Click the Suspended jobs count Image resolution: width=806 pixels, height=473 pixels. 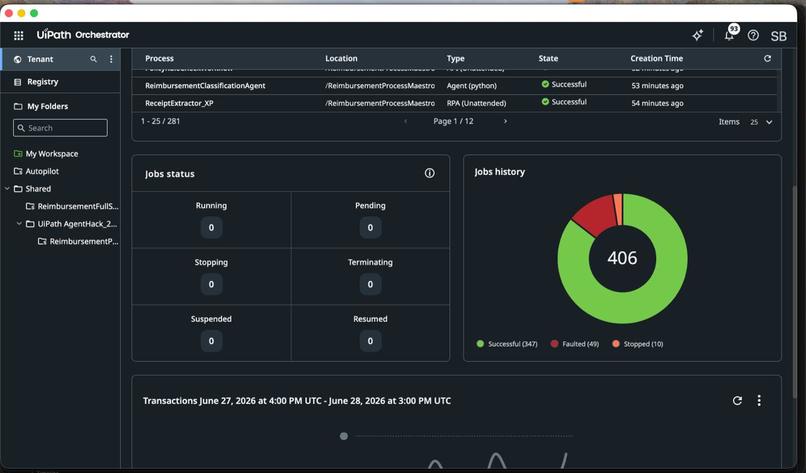coord(211,341)
